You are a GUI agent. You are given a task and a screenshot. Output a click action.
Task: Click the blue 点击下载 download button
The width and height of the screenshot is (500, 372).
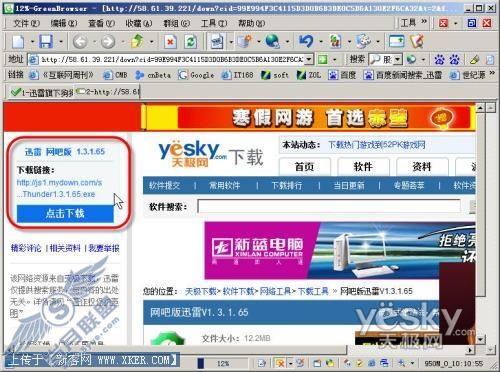pyautogui.click(x=65, y=213)
